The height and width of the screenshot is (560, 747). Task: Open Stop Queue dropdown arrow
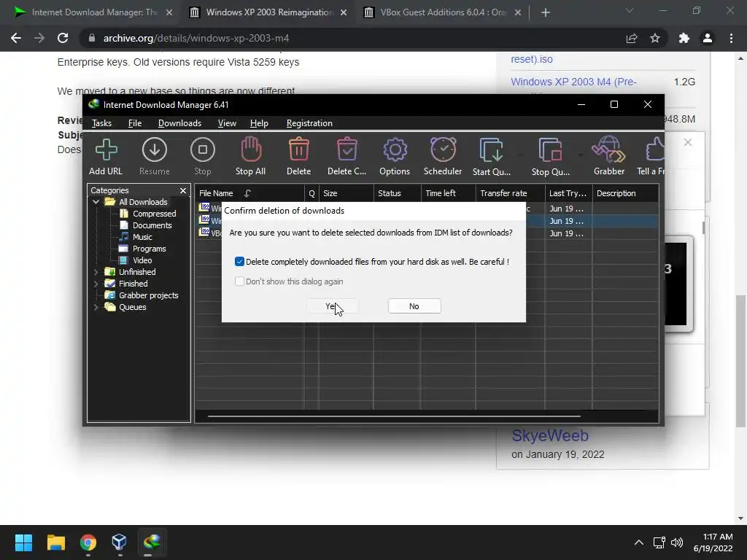pyautogui.click(x=580, y=155)
